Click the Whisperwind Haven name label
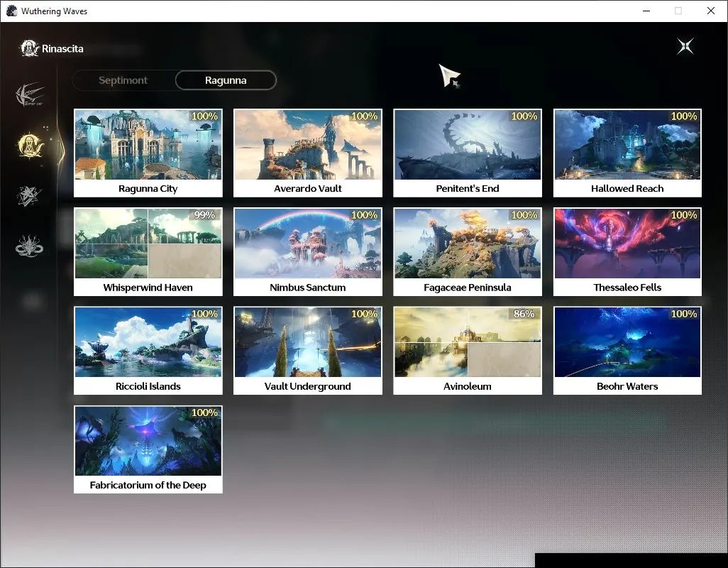 [x=148, y=288]
